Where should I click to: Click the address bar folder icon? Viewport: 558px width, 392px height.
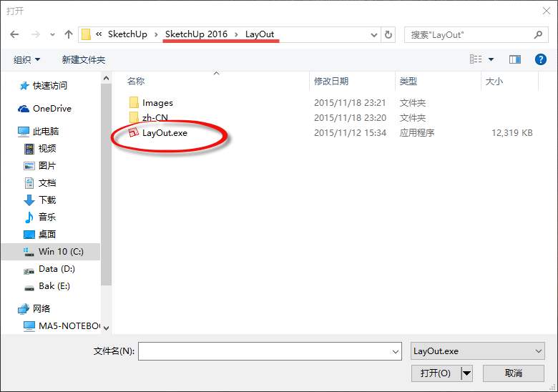[x=86, y=34]
